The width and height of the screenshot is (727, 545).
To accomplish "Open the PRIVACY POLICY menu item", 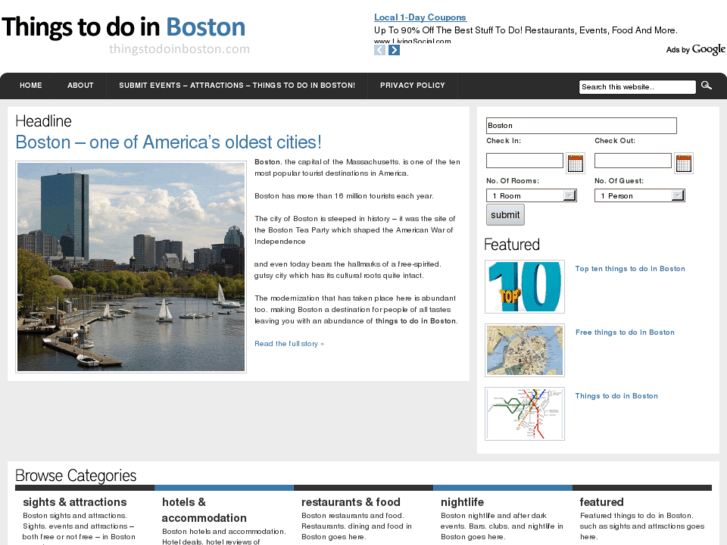I will point(412,85).
